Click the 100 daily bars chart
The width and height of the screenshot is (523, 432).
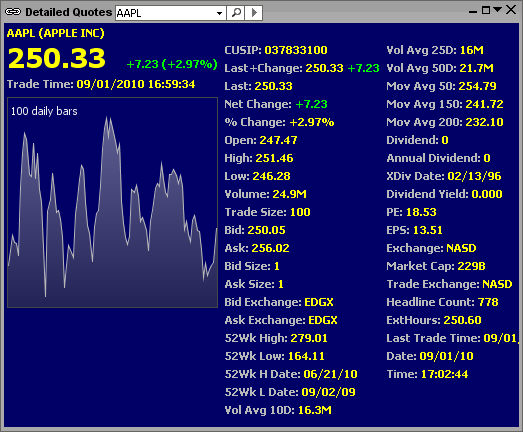click(112, 202)
